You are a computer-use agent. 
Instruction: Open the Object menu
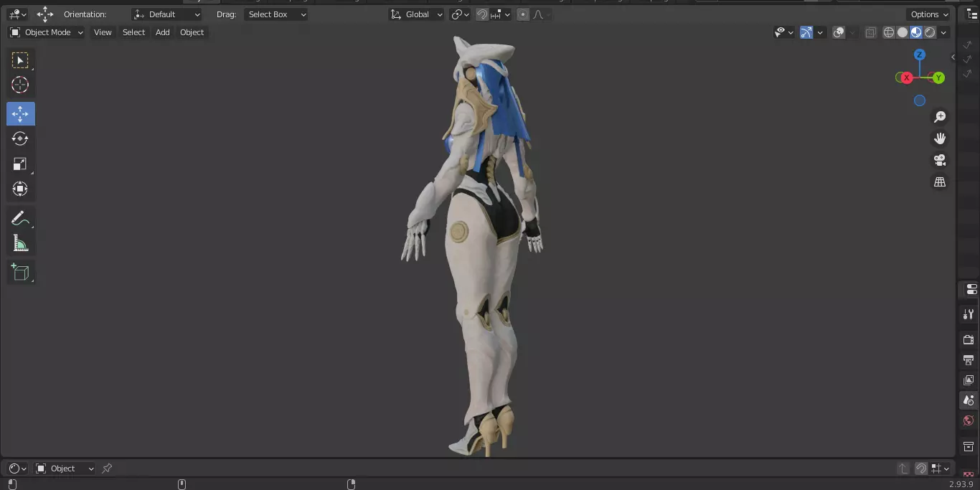pos(192,32)
